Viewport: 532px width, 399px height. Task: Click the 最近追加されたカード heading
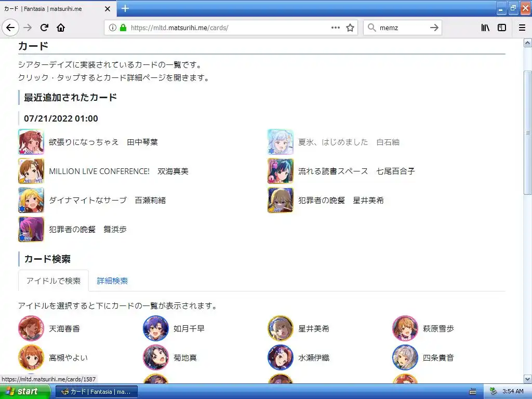click(70, 98)
